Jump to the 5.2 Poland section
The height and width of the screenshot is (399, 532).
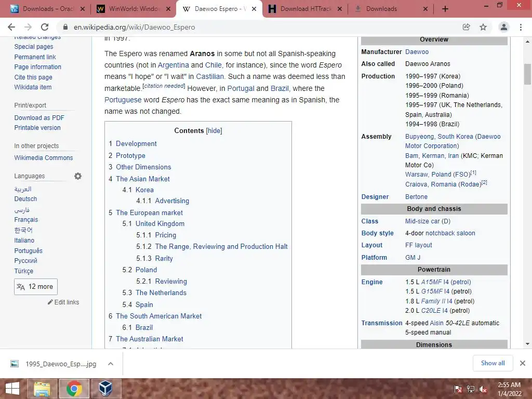pyautogui.click(x=146, y=270)
